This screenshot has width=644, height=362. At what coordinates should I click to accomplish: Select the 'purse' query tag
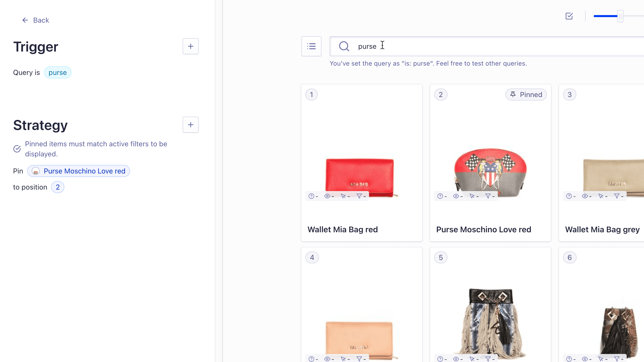click(58, 72)
